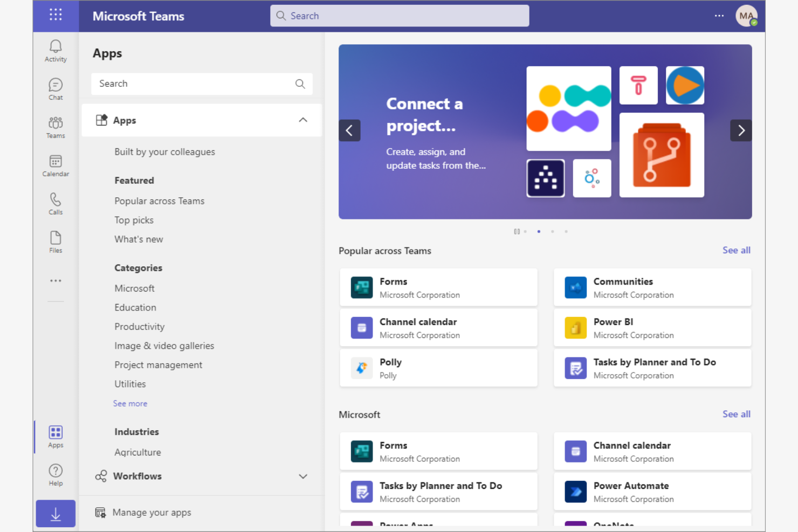Choose Image & video galleries category

[164, 346]
